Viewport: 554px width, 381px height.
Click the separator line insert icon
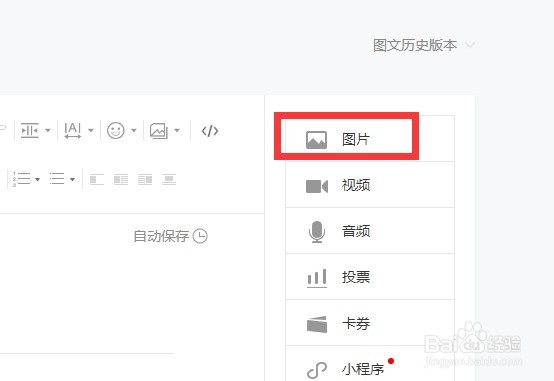tap(30, 130)
